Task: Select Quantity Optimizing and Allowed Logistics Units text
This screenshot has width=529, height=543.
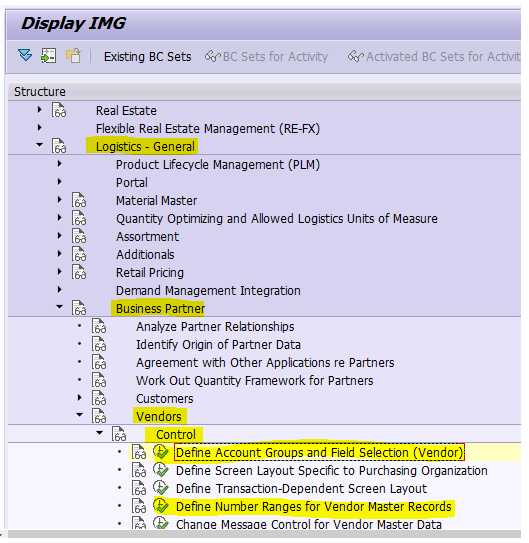Action: 277,219
